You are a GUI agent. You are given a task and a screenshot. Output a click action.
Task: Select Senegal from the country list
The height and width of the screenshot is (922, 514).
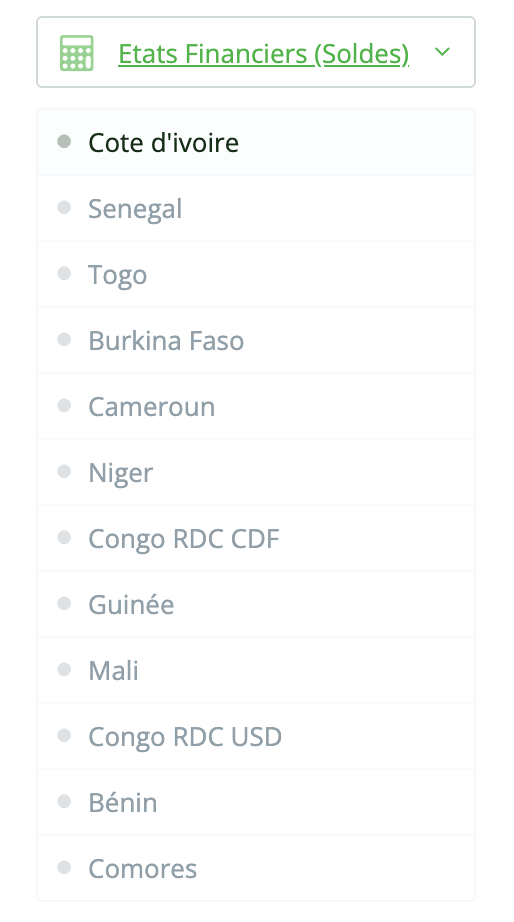click(256, 208)
